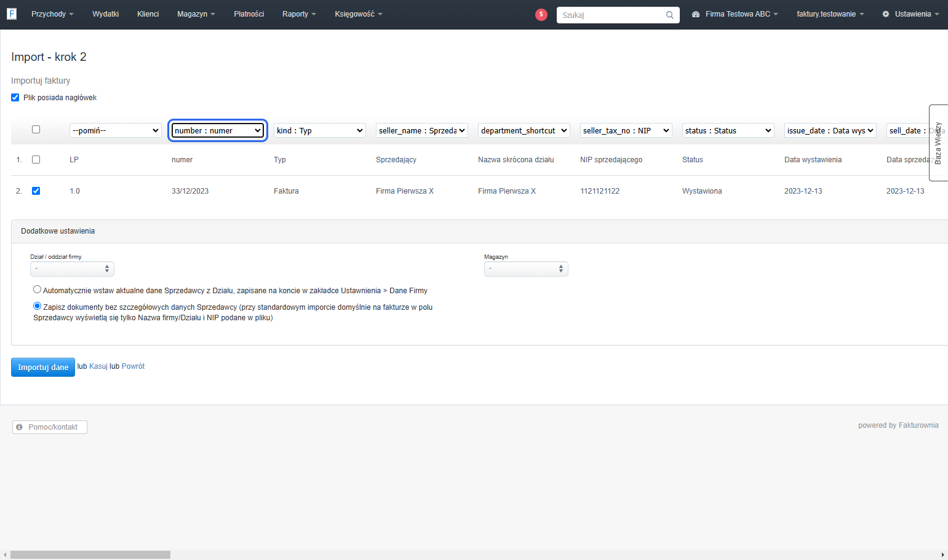Click the 1.0 LP value cell

tap(75, 191)
